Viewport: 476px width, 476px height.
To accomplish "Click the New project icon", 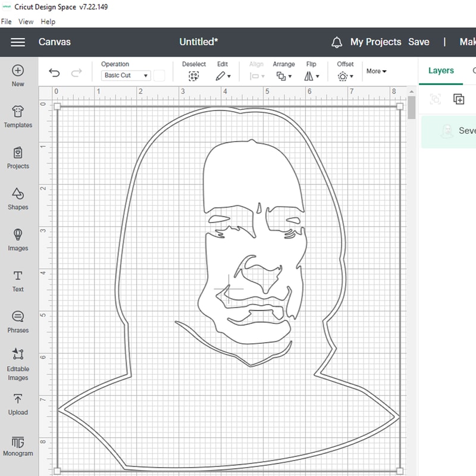I will click(18, 76).
